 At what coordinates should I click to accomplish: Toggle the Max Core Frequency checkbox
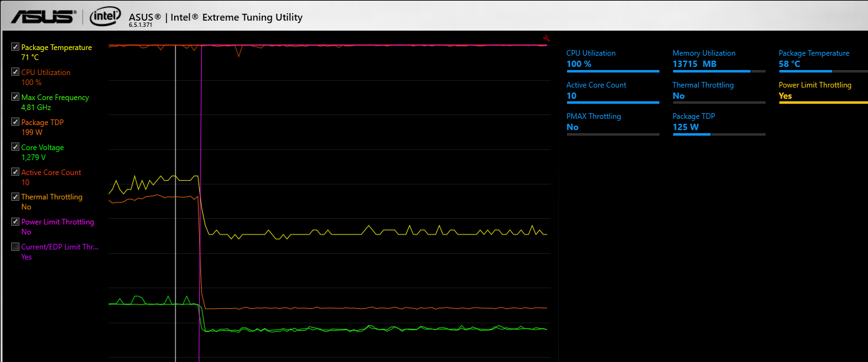15,97
